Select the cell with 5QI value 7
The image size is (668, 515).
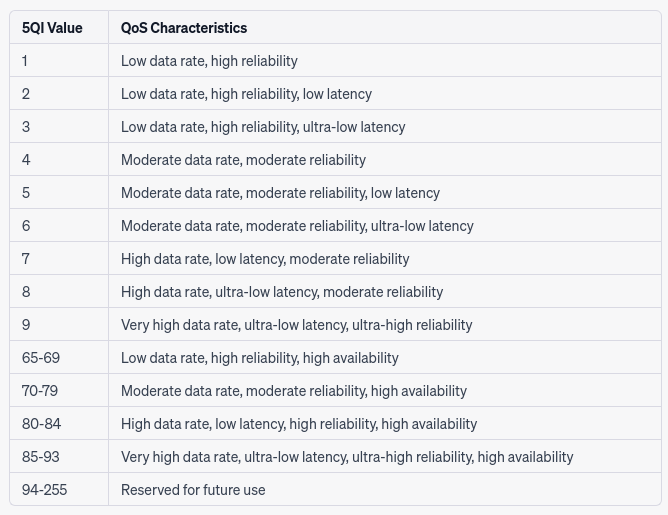26,259
